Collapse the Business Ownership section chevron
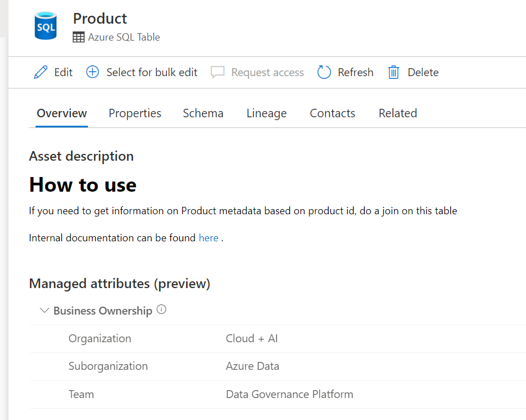526x420 pixels. [x=45, y=311]
